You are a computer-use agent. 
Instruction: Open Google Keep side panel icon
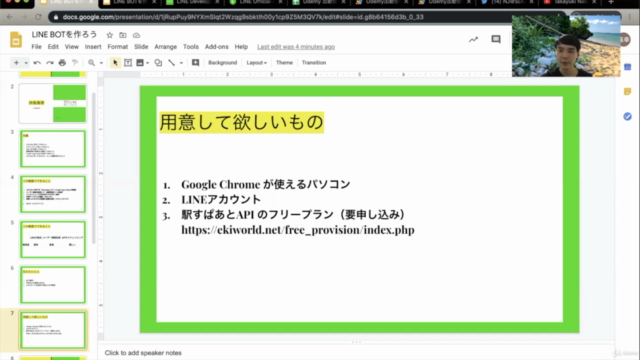pyautogui.click(x=627, y=92)
